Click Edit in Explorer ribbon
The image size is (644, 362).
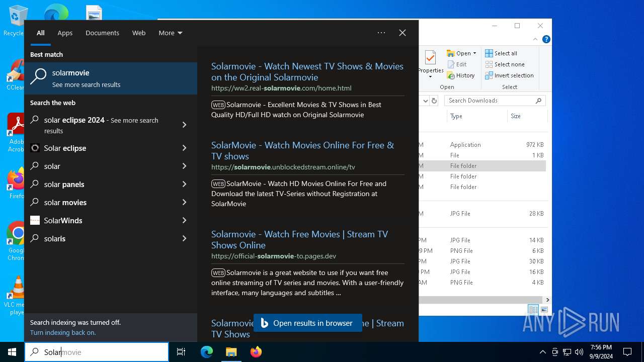(456, 64)
